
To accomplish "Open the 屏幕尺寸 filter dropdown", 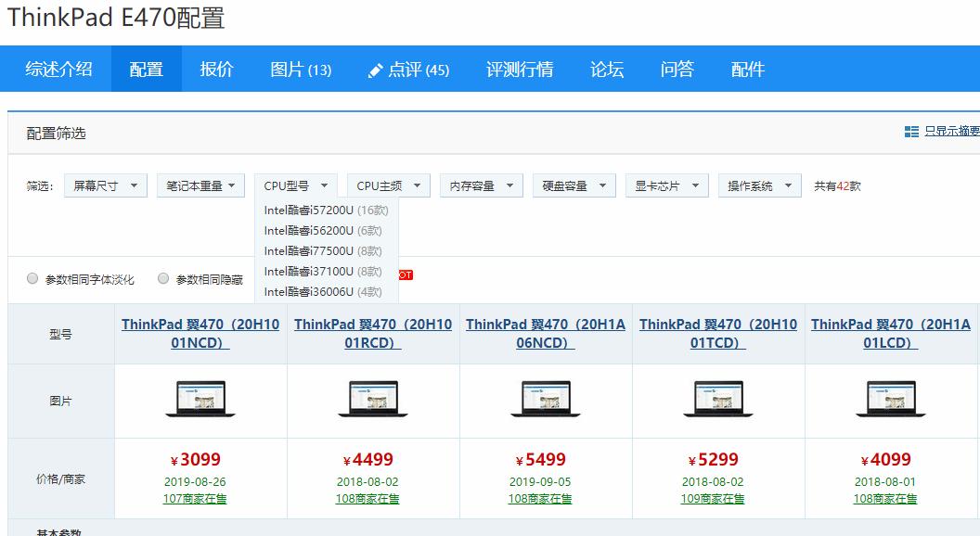I will coord(106,185).
